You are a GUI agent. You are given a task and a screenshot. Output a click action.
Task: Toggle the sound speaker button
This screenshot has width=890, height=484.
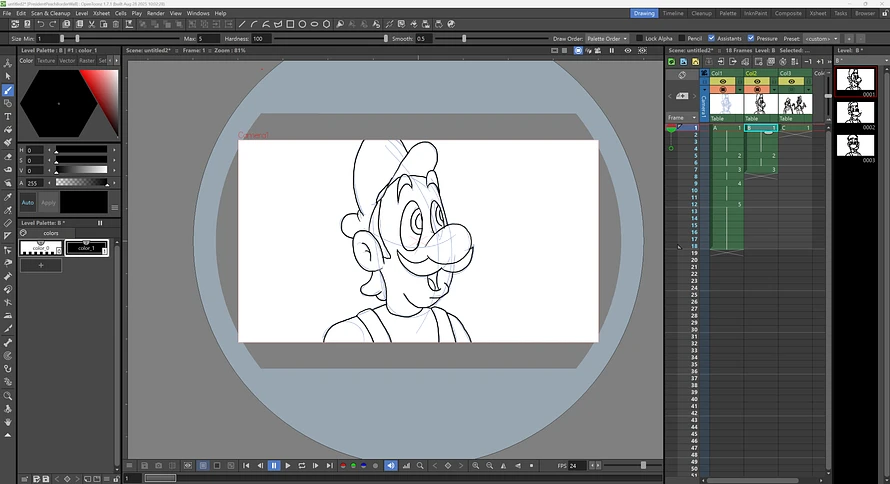click(x=391, y=466)
